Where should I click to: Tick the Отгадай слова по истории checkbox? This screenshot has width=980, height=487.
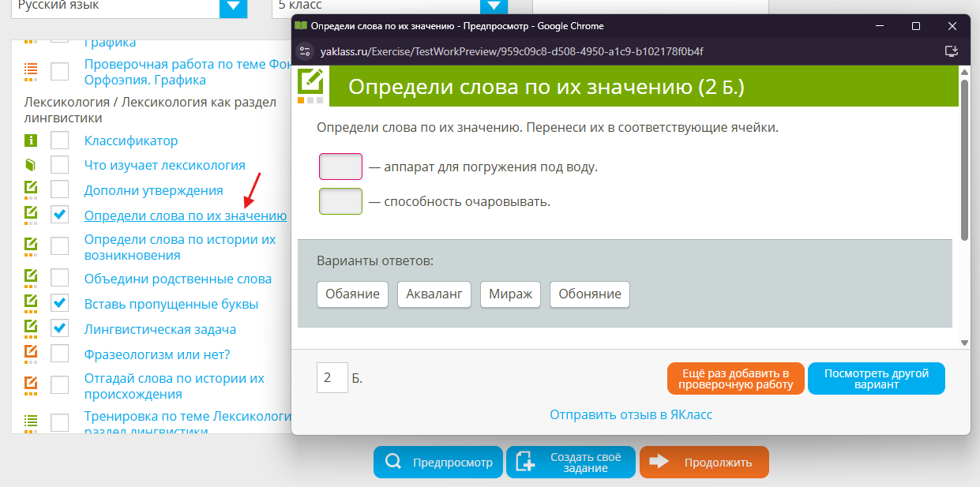pyautogui.click(x=60, y=385)
